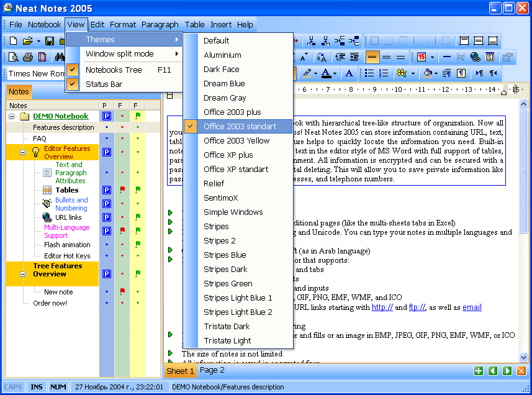Select the Dream Blue theme
Screen dimensions: 532x395
224,84
